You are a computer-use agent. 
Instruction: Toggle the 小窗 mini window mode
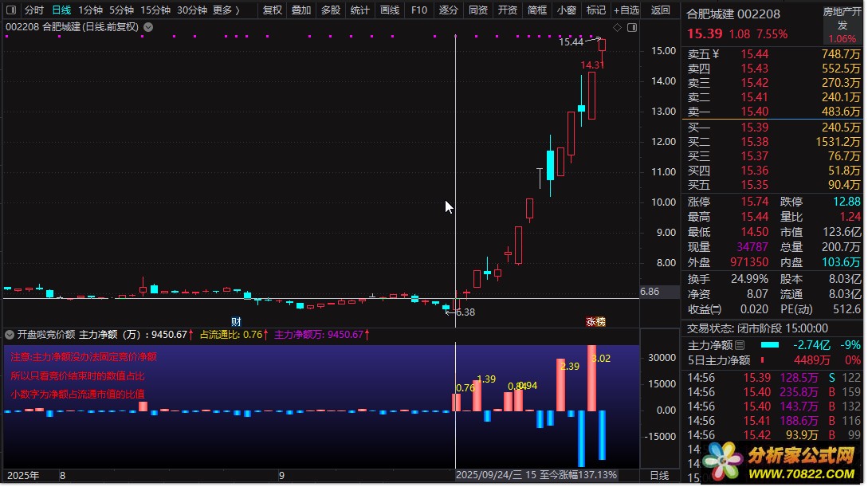(x=567, y=10)
